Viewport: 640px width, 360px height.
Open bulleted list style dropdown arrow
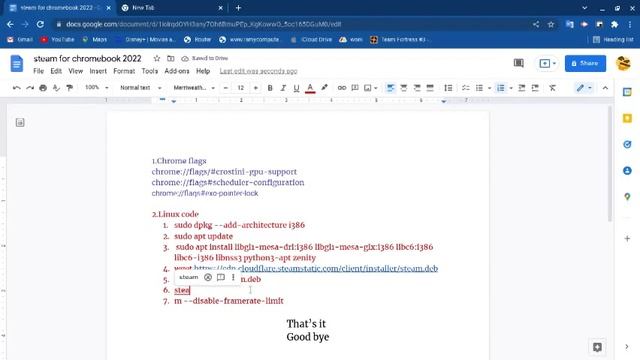click(489, 88)
